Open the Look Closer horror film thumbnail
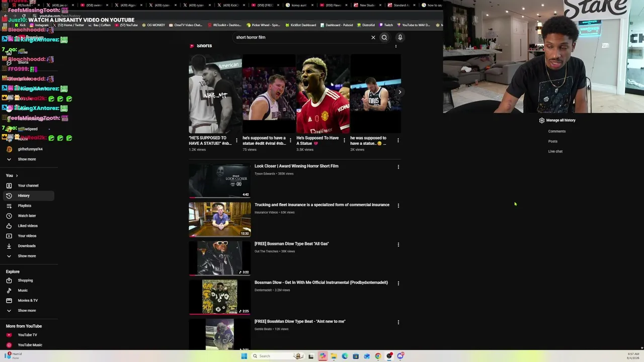 [219, 180]
